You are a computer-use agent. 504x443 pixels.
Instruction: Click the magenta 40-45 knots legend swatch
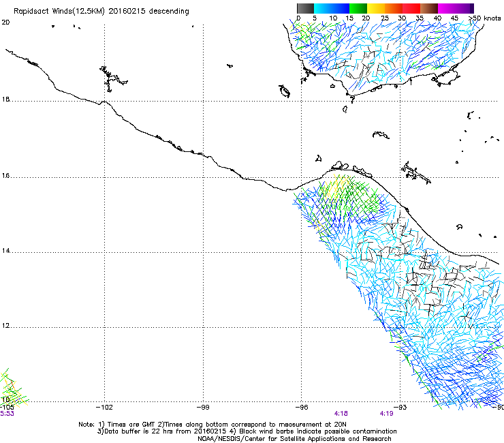point(447,8)
